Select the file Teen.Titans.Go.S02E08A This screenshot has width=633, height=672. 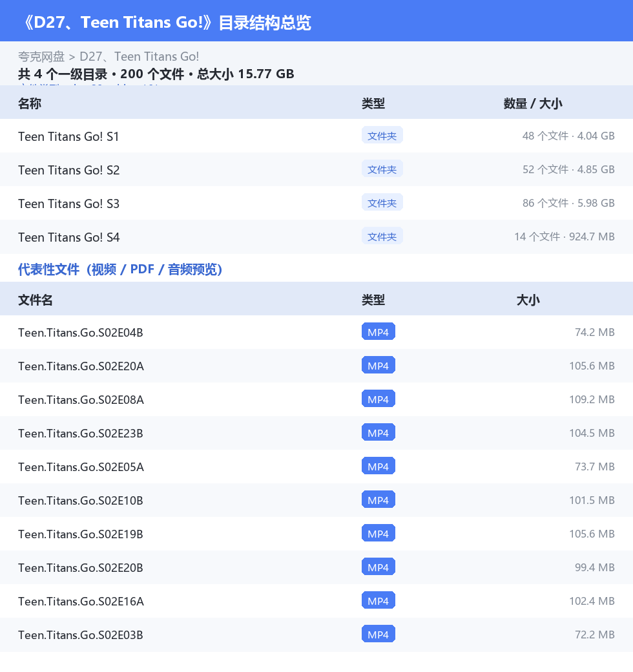[x=81, y=400]
